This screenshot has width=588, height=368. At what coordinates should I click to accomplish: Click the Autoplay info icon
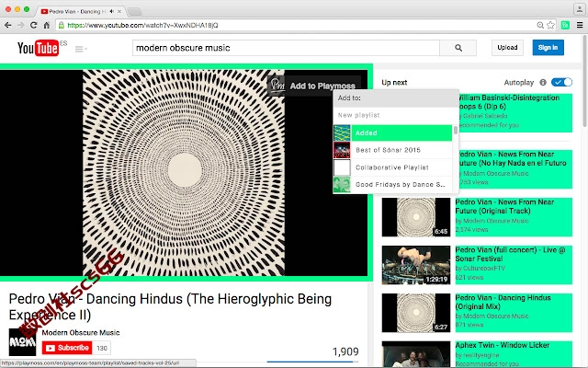543,82
